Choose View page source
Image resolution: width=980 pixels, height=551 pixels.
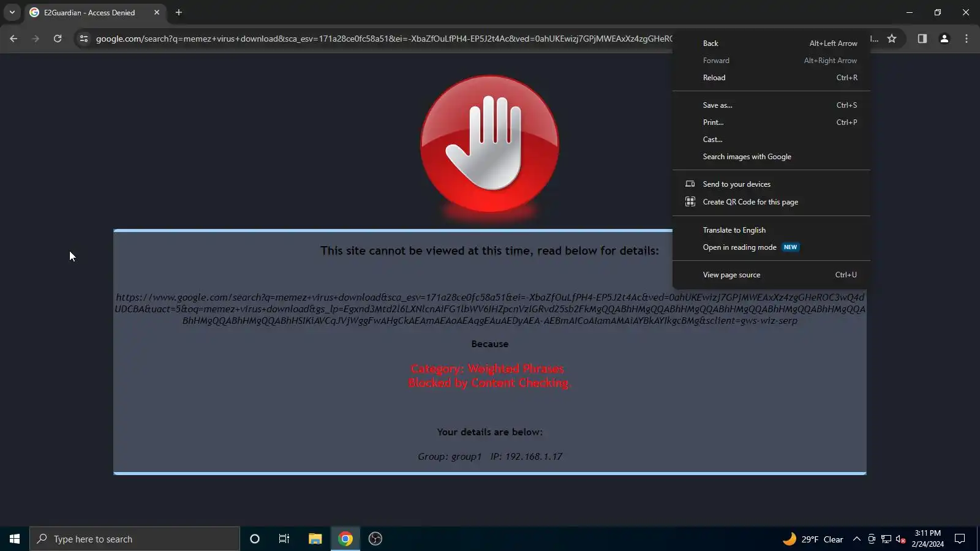pyautogui.click(x=771, y=275)
